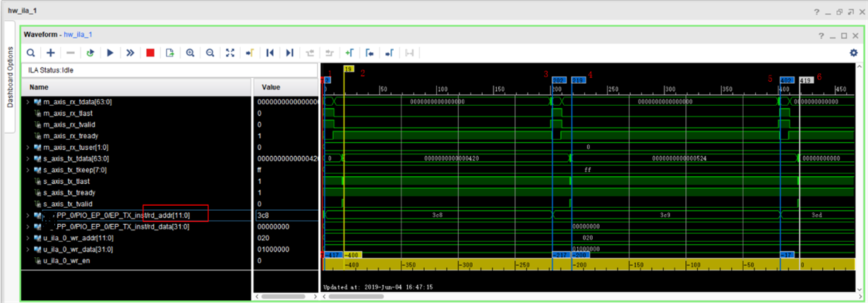This screenshot has height=303, width=868.
Task: Toggle auto re-trigger mode
Action: (90, 53)
